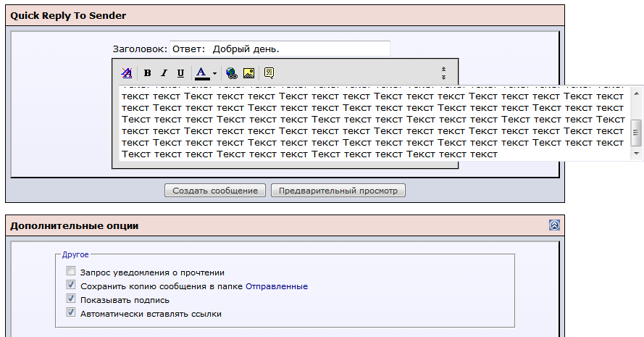Uncheck Автоматически вставлять ссылки checkbox
This screenshot has height=337, width=644.
click(71, 312)
